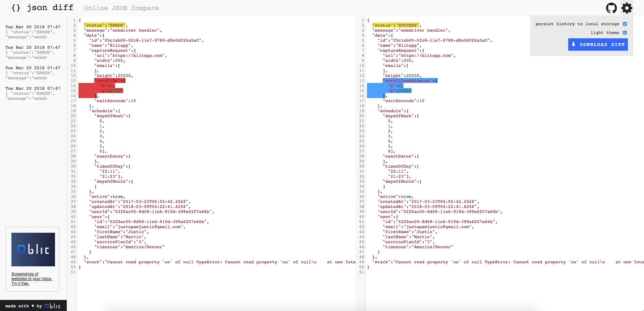Click line number 13 in the left panel
Image resolution: width=644 pixels, height=311 pixels.
(73, 81)
